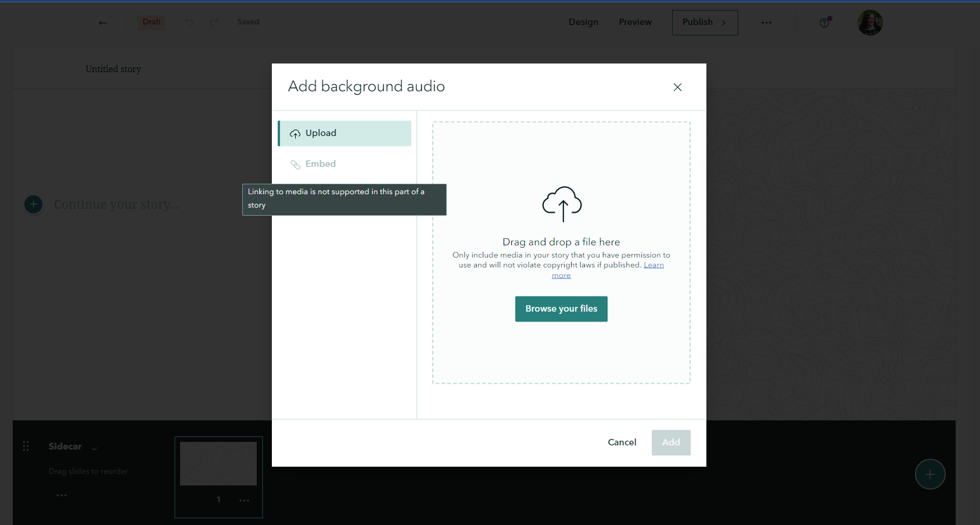Select the Upload option in sidebar
Viewport: 980px width, 525px height.
click(x=344, y=133)
